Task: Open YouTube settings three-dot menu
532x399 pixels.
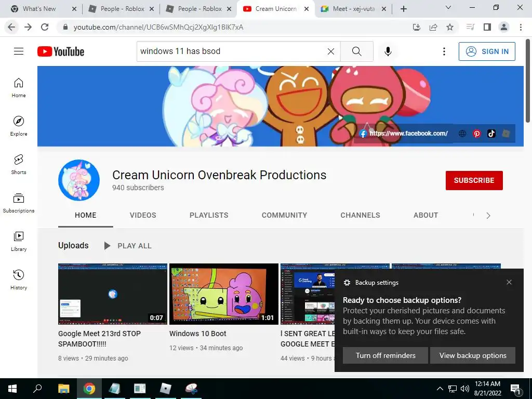Action: pos(444,51)
